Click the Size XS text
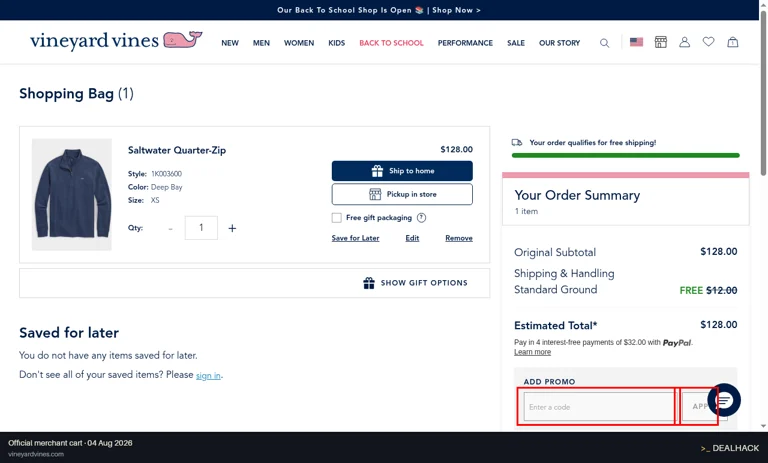The image size is (768, 463). pos(144,200)
